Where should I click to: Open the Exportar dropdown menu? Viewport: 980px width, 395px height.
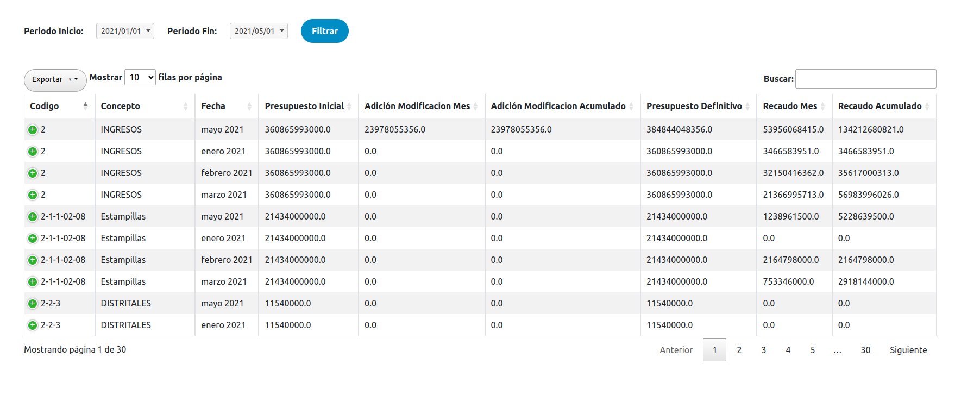pyautogui.click(x=55, y=80)
